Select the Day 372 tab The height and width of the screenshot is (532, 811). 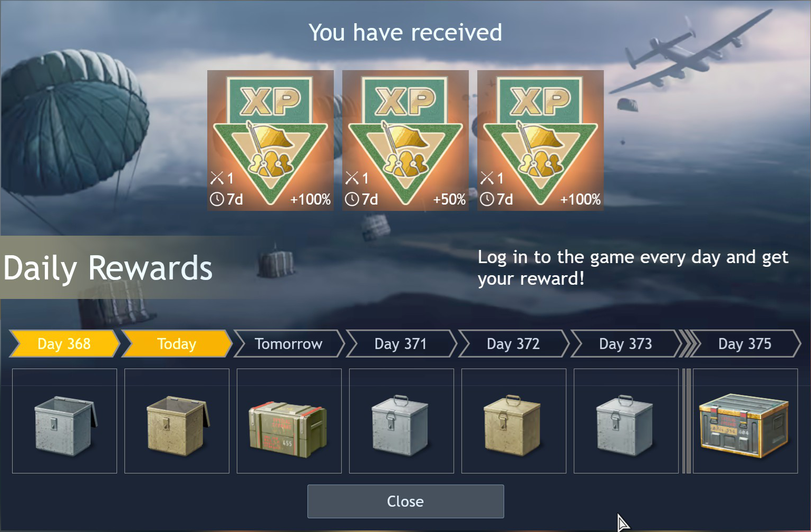pyautogui.click(x=514, y=344)
